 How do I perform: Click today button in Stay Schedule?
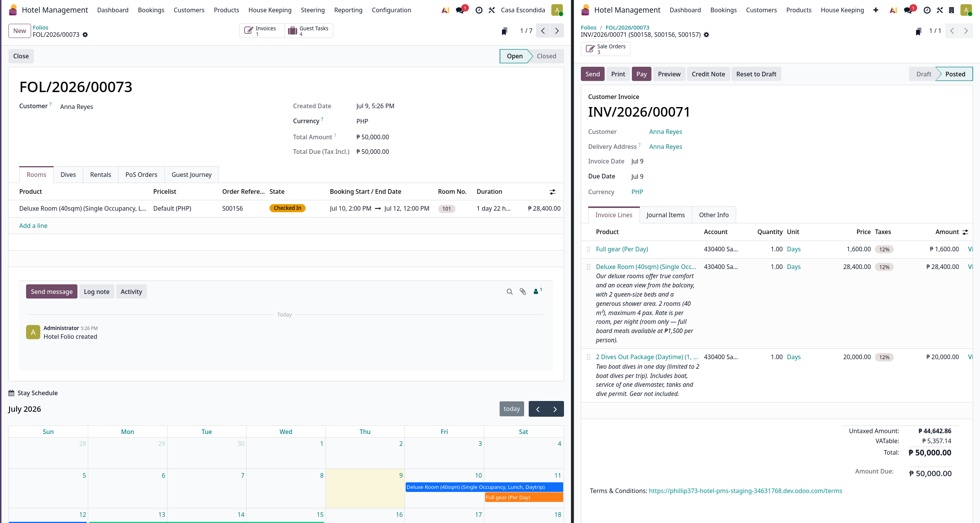(x=511, y=409)
